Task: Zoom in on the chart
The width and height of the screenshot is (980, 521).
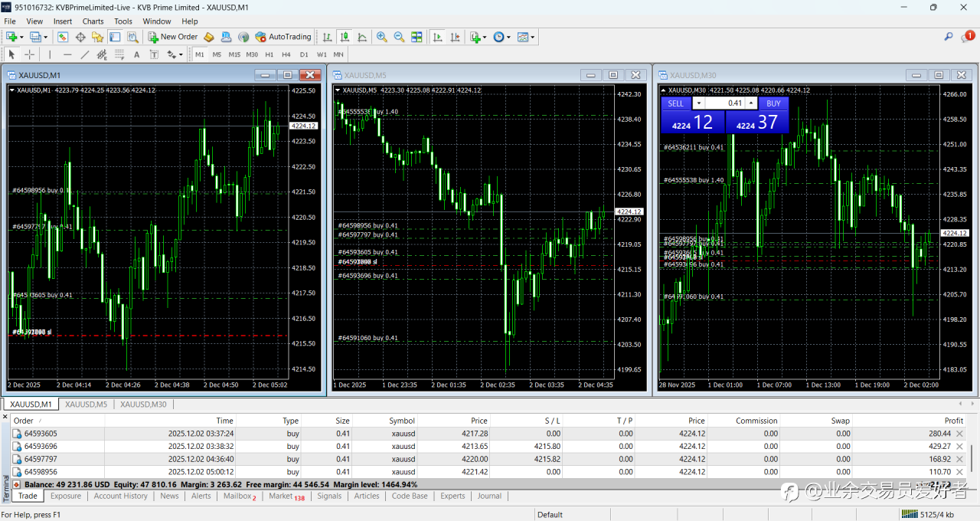Action: click(x=381, y=37)
